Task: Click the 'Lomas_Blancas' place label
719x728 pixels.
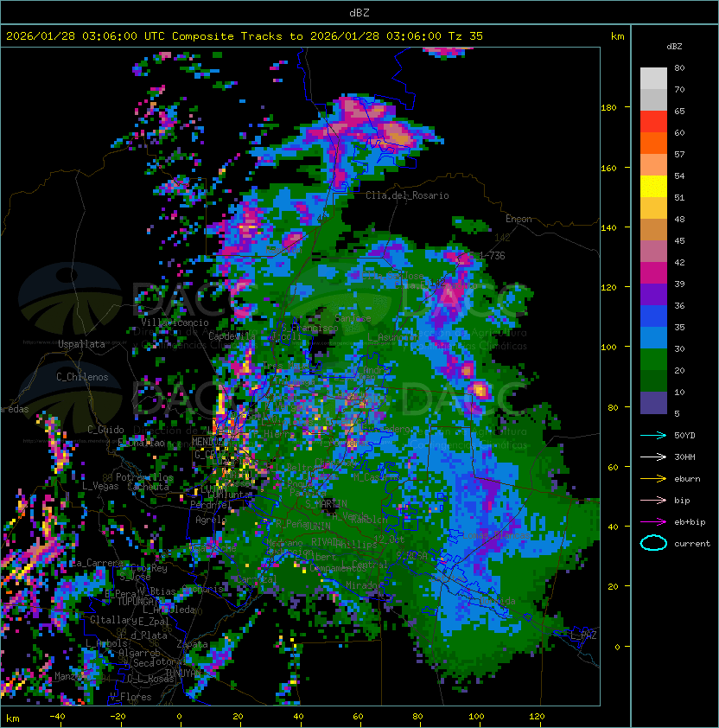Action: click(x=496, y=535)
